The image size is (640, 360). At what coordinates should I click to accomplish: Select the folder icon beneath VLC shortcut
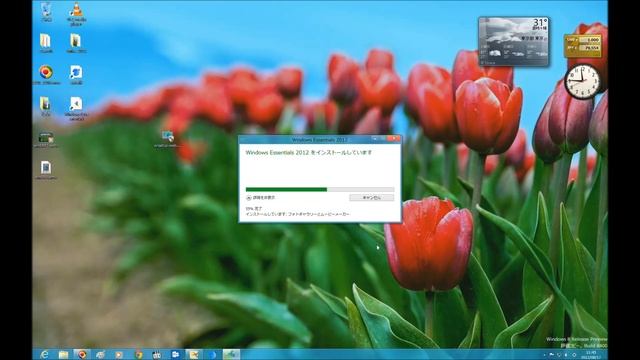click(76, 43)
